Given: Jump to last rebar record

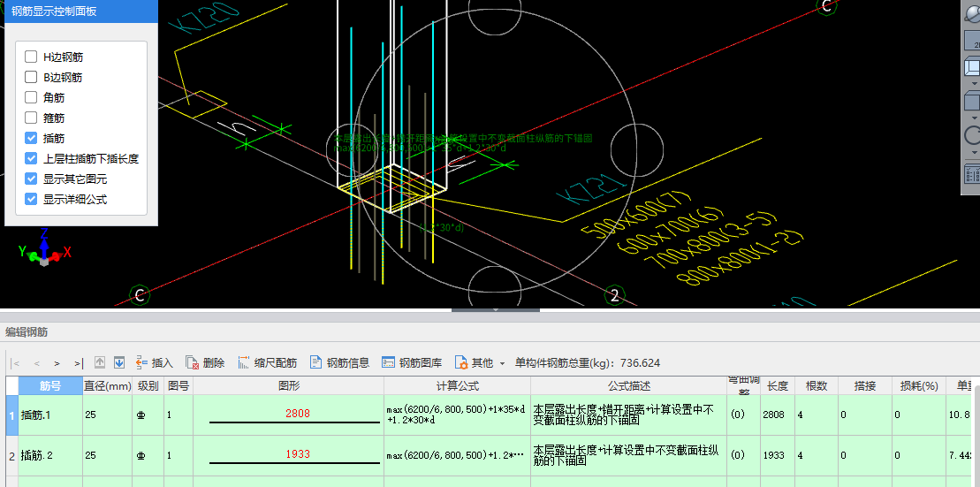Looking at the screenshot, I should click(78, 363).
